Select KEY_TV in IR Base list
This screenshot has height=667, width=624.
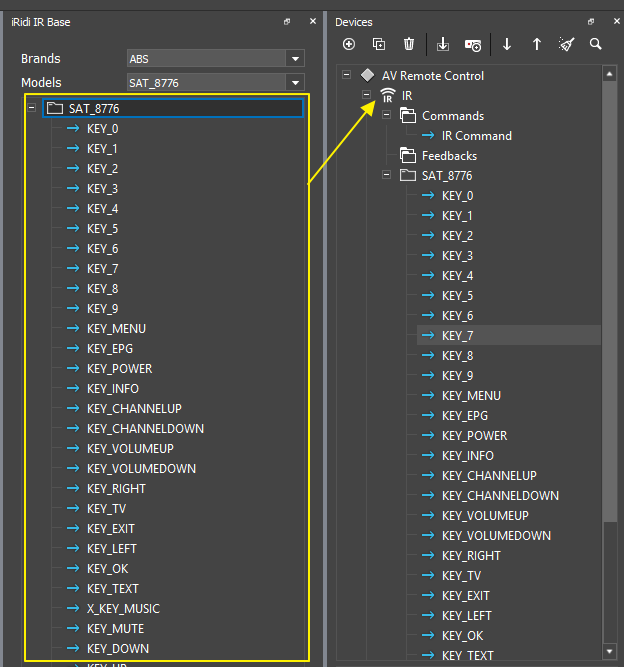coord(106,508)
